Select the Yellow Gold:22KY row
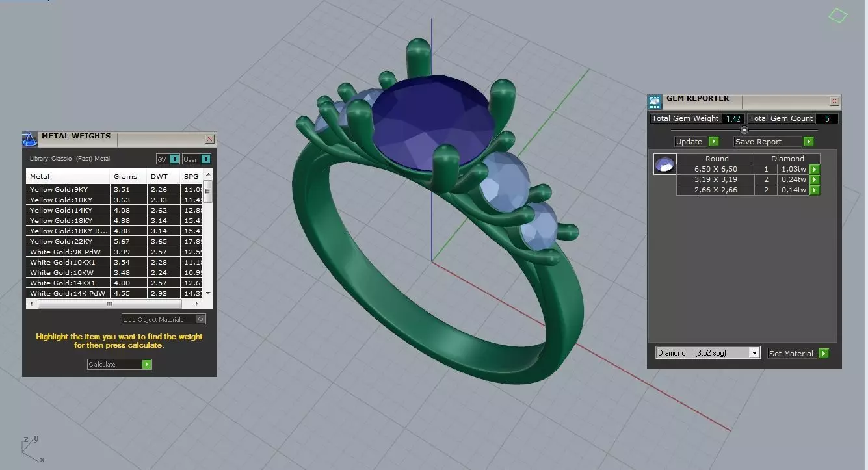Image resolution: width=868 pixels, height=470 pixels. tap(115, 242)
